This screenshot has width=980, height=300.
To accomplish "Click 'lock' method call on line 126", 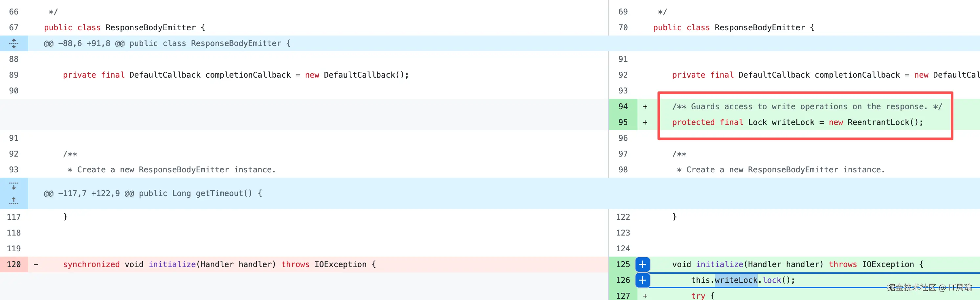I will pyautogui.click(x=772, y=280).
